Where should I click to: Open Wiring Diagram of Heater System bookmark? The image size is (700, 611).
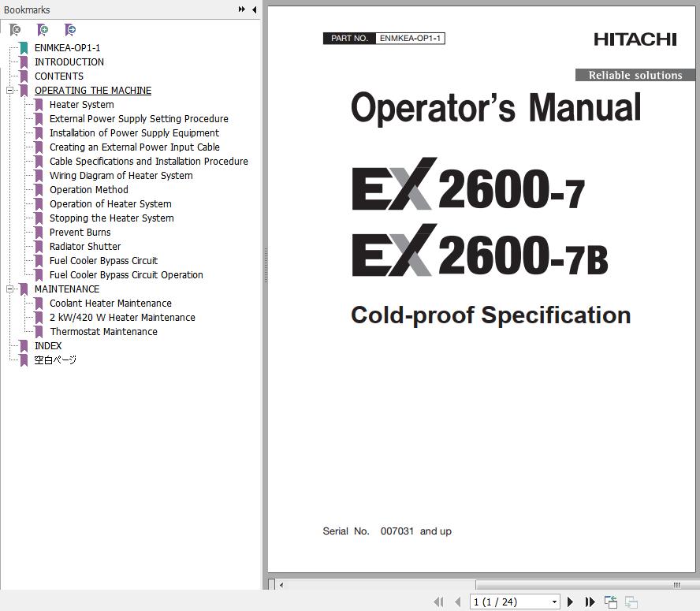click(x=121, y=176)
